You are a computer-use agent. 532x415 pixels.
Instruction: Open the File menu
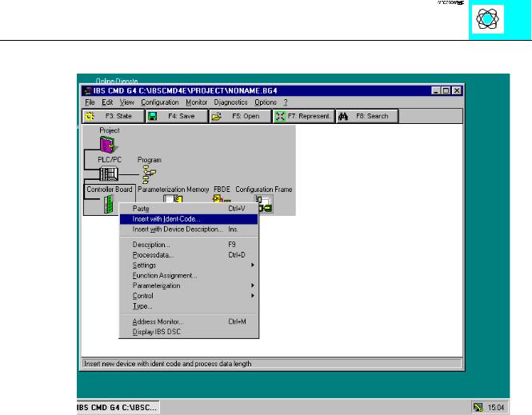[90, 102]
